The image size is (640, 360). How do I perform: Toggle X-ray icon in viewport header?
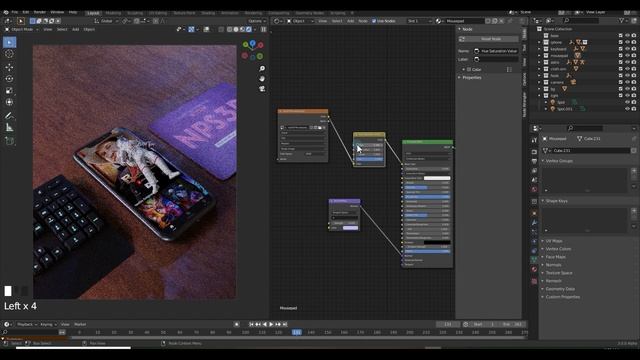[221, 29]
